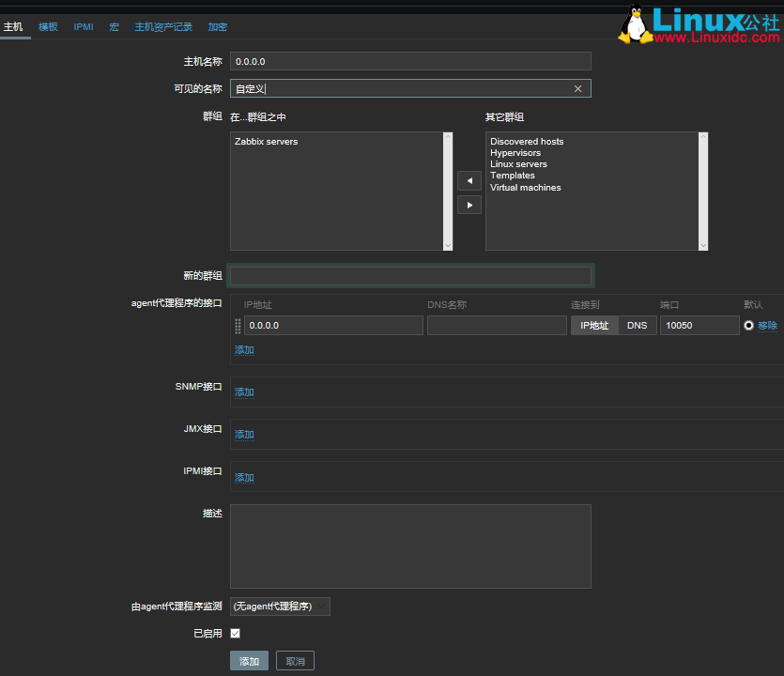Open the 模板 templates tab
784x676 pixels.
coord(48,27)
